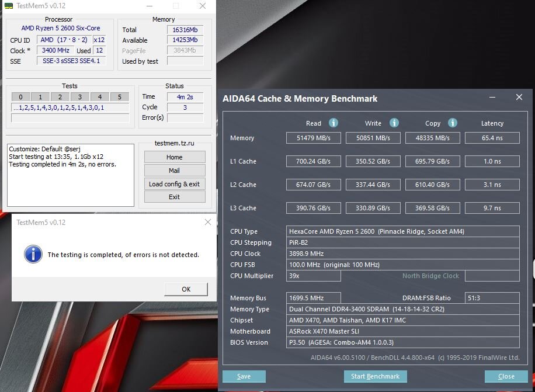
Task: Click the BIOS Version value P3.50
Action: [402, 342]
